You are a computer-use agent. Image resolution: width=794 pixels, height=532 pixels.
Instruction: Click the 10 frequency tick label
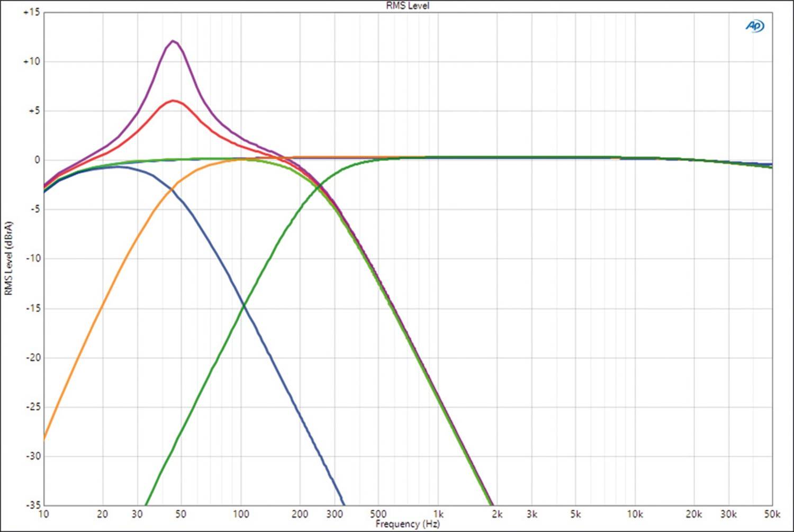point(43,514)
